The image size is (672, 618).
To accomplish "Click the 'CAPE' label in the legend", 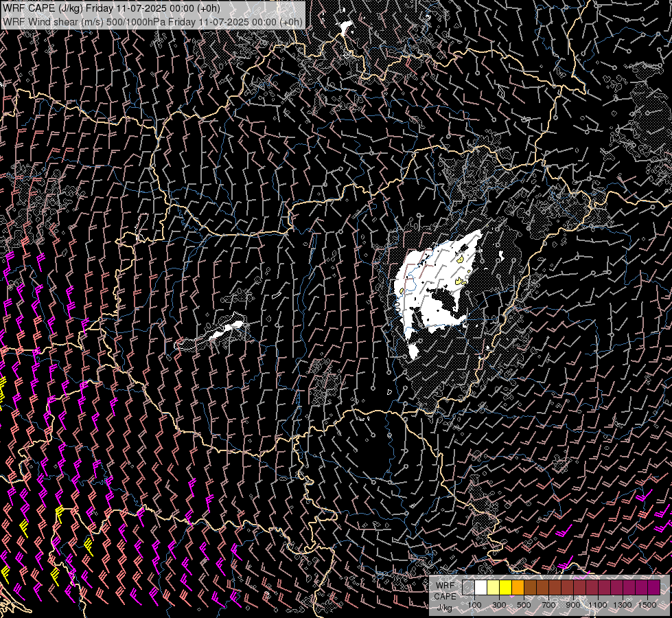I will pyautogui.click(x=445, y=597).
